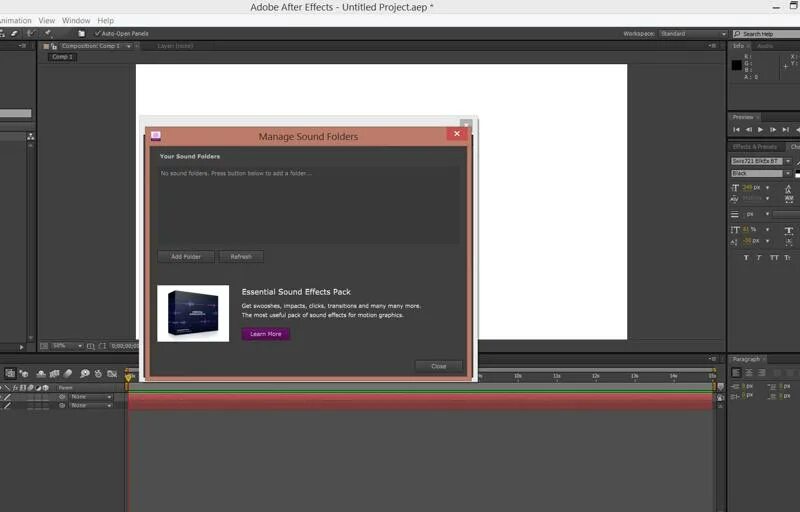Viewport: 800px width, 512px height.
Task: Switch to the Layer (none) tab
Action: tap(175, 46)
